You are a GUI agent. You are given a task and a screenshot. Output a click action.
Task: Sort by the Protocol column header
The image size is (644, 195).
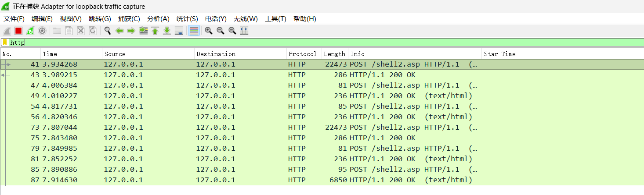pos(302,54)
